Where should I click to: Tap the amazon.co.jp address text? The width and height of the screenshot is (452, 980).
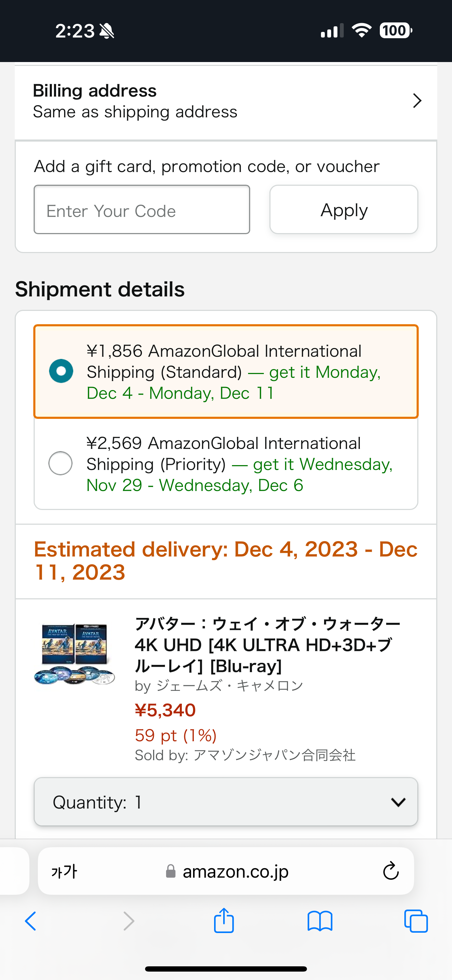coord(235,871)
